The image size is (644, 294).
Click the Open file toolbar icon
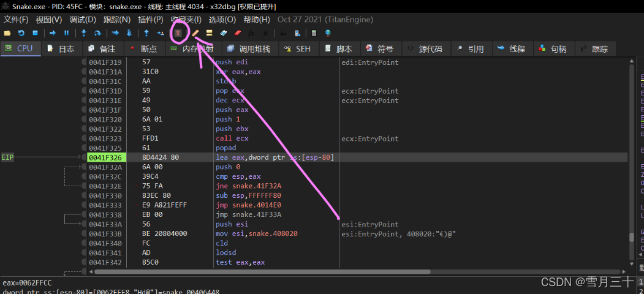click(7, 33)
